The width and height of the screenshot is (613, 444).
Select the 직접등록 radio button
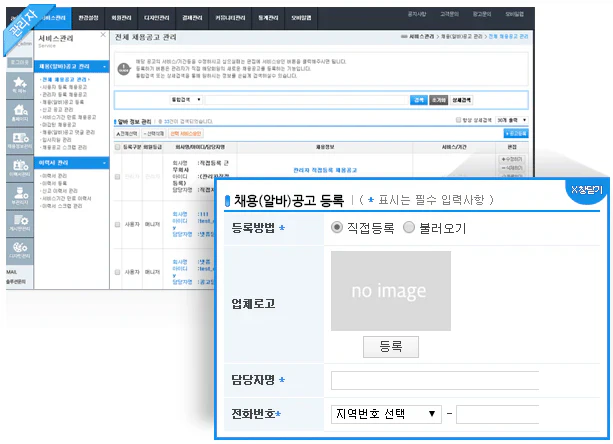(337, 227)
